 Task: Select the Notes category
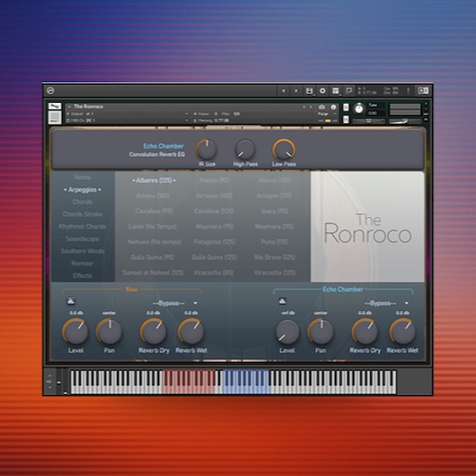[x=83, y=177]
